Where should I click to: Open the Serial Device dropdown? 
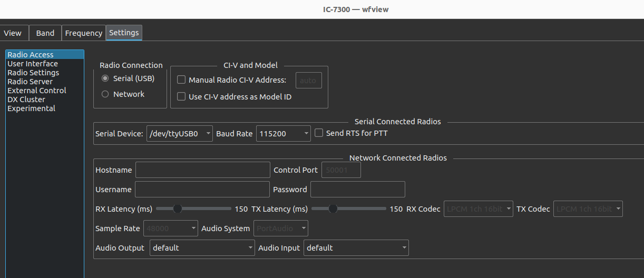pyautogui.click(x=179, y=134)
